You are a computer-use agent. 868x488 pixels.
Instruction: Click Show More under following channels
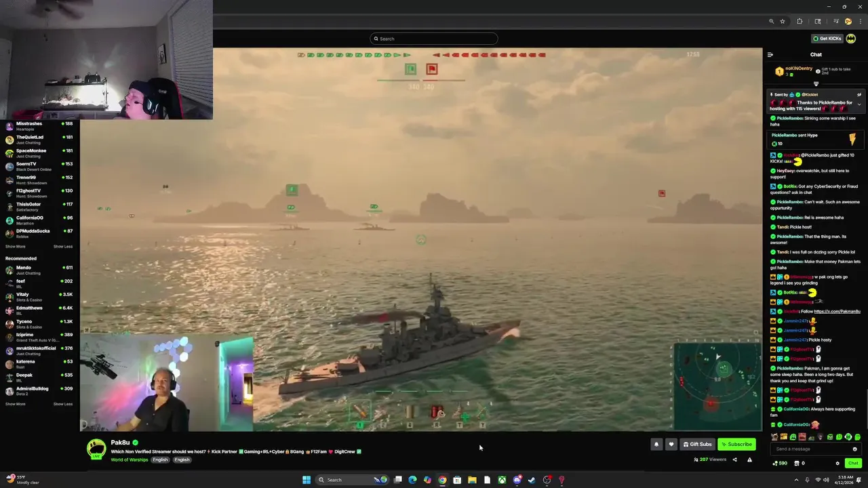(15, 247)
